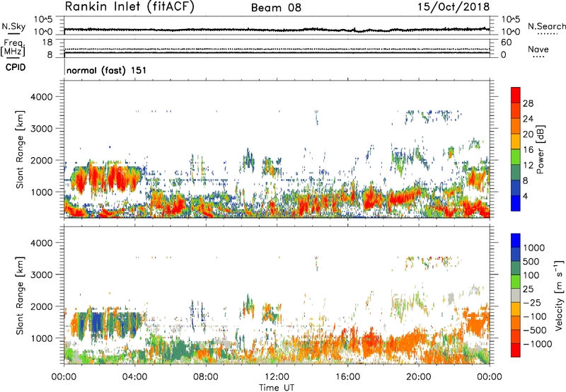Click the date "15/Oct/2018"
This screenshot has width=566, height=392.
(454, 7)
